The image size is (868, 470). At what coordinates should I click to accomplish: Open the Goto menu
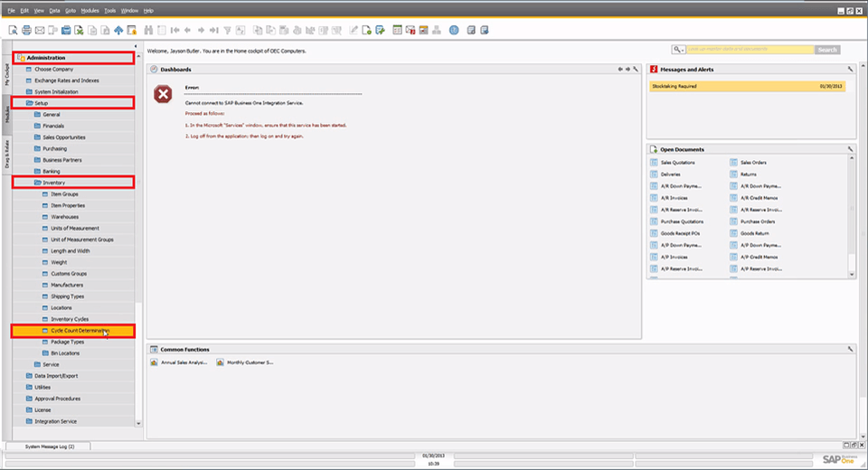point(71,11)
